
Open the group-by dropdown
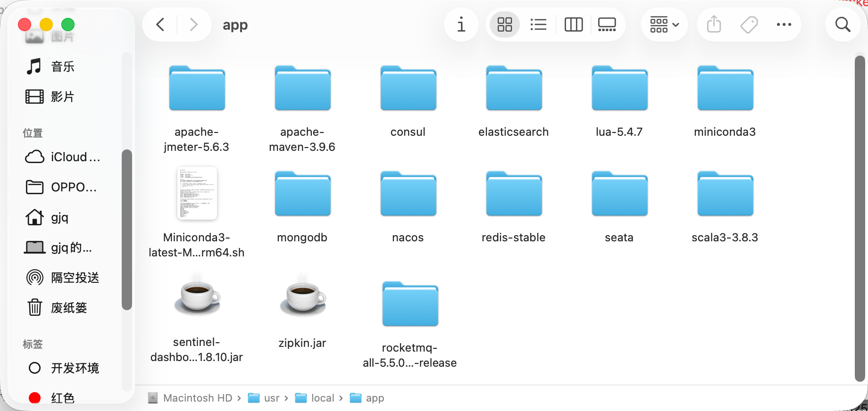tap(664, 25)
